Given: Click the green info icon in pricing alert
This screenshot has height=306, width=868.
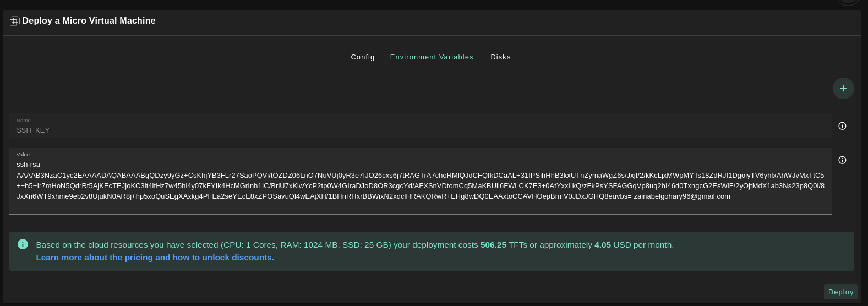Looking at the screenshot, I should click(23, 244).
